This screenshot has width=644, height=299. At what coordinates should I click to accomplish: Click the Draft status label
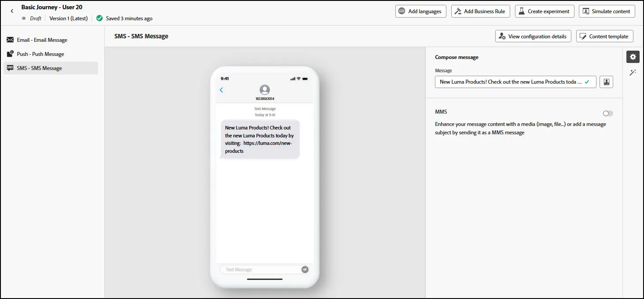tap(36, 18)
